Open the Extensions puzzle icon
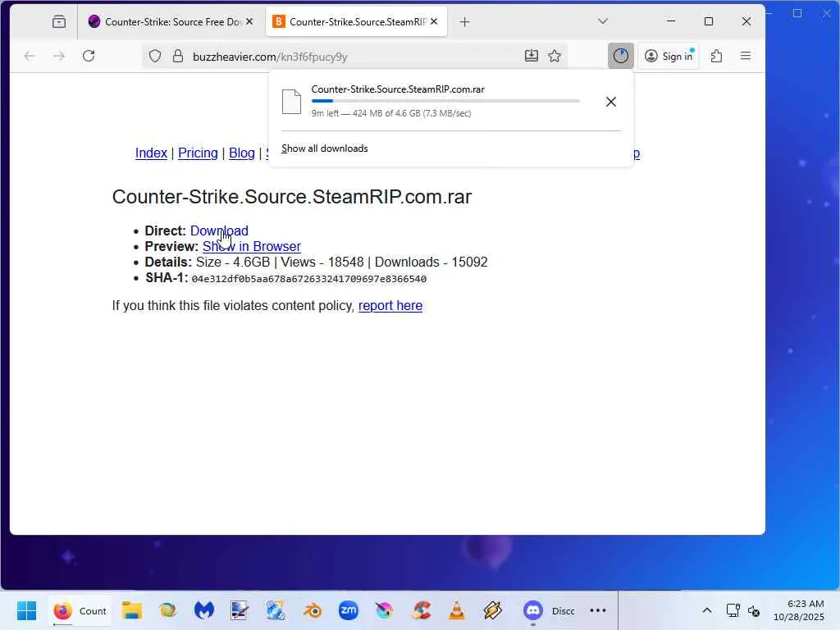 click(x=716, y=56)
